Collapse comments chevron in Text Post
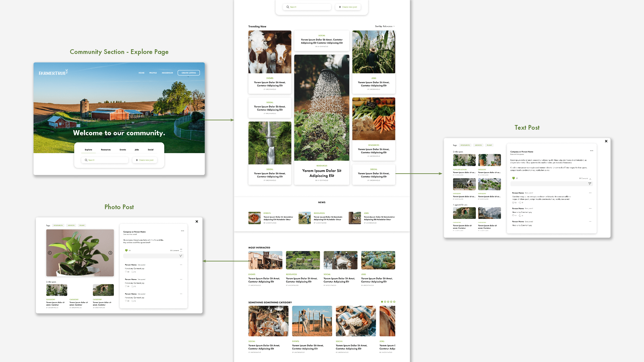 pos(590,179)
